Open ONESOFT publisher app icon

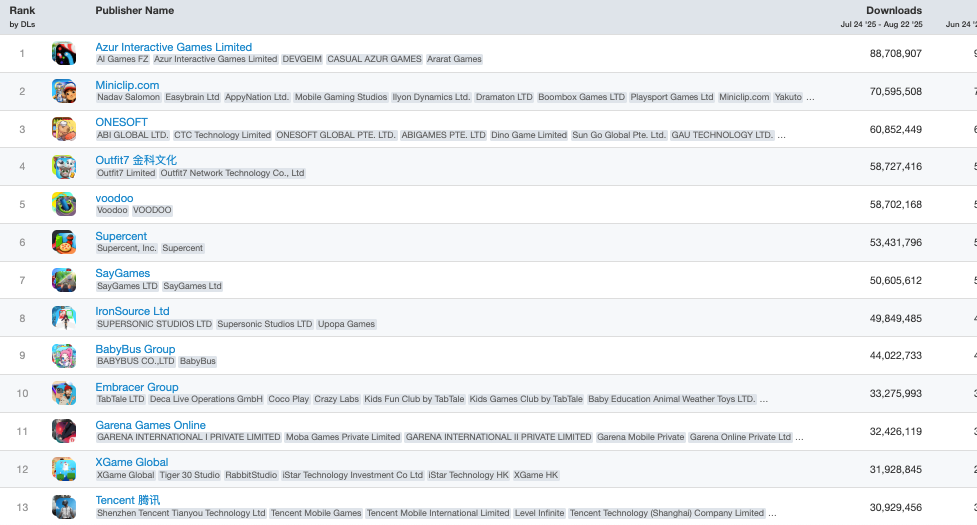click(x=64, y=130)
